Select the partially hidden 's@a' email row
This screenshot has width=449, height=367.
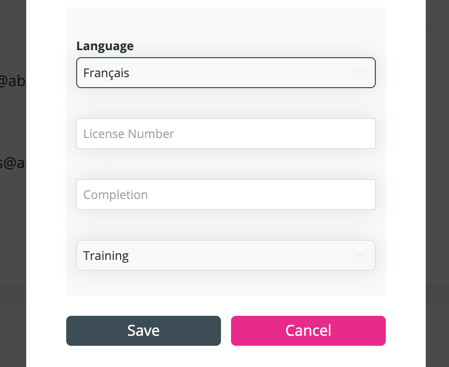[12, 163]
